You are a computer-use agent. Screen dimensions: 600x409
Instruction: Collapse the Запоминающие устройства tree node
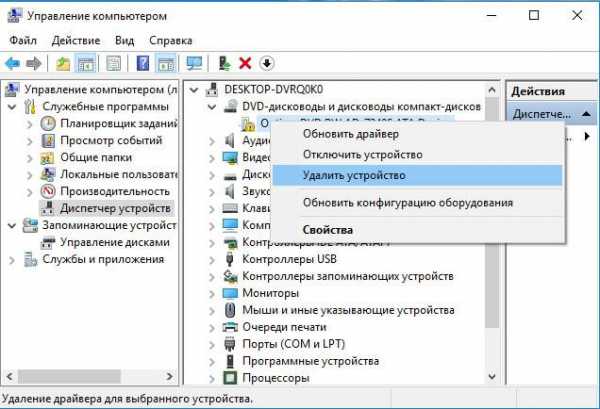(x=12, y=225)
